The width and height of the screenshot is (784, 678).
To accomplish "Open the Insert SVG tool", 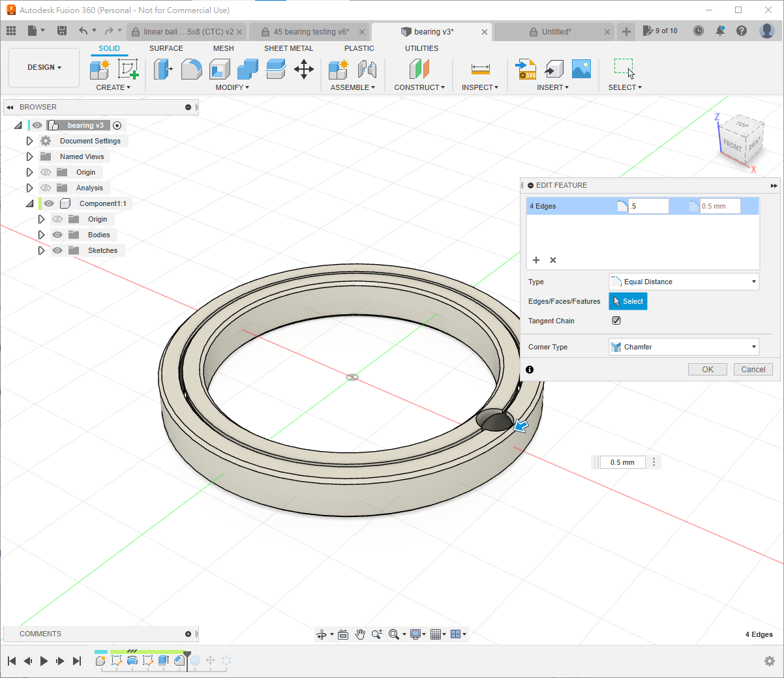I will coord(526,69).
